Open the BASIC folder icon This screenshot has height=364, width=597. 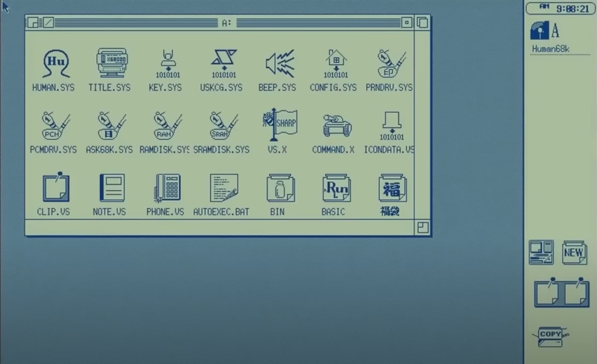[x=336, y=188]
